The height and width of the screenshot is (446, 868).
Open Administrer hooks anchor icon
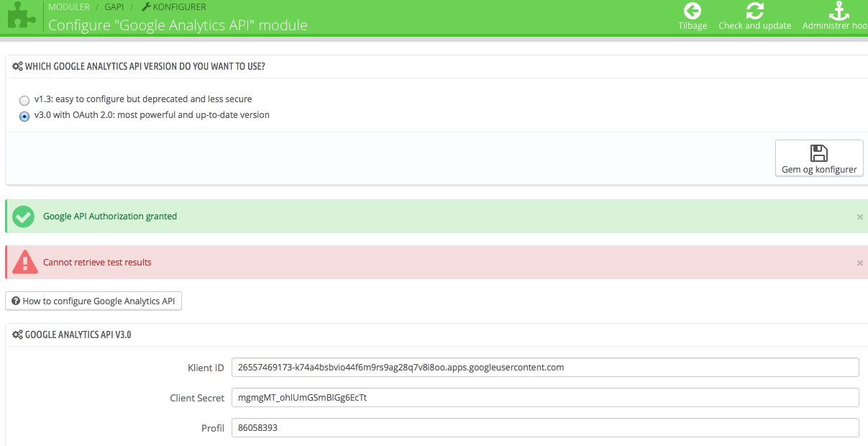[838, 11]
